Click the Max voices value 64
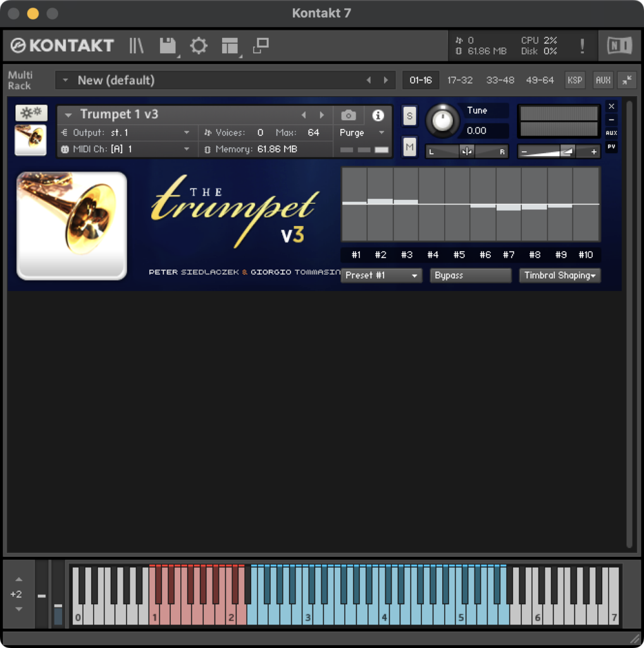Viewport: 644px width, 648px height. (314, 133)
